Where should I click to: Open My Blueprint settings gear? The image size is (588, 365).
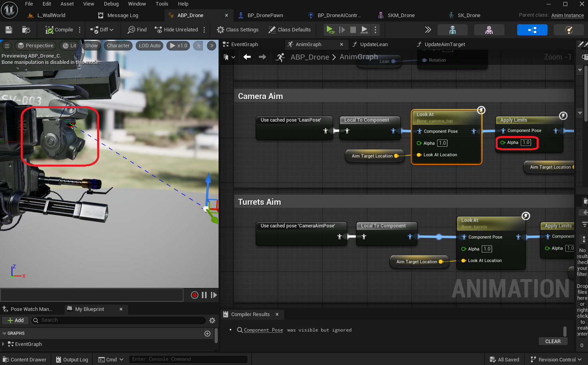(212, 320)
